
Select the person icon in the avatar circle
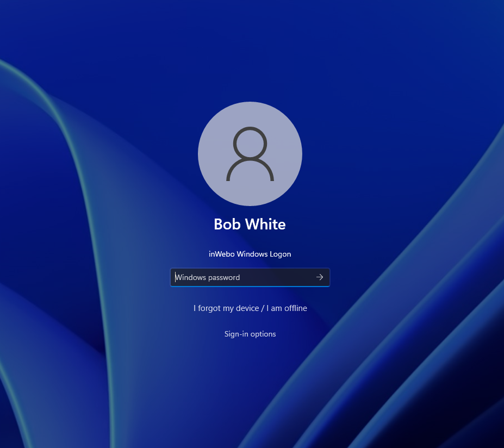pyautogui.click(x=250, y=153)
